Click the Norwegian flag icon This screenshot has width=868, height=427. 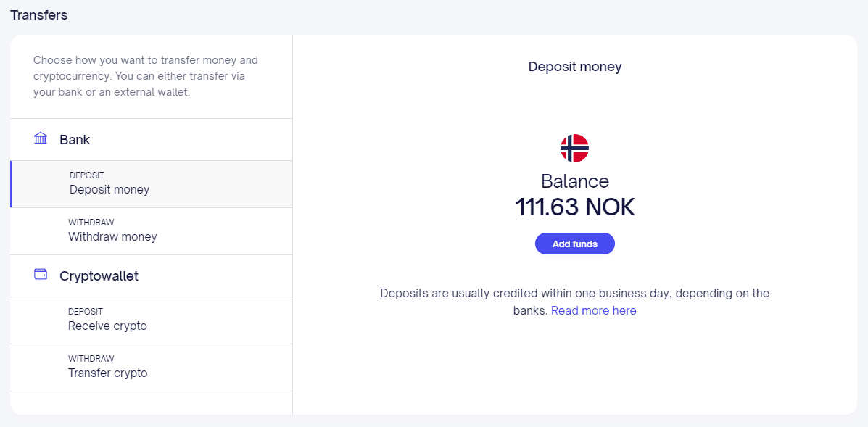(x=574, y=148)
